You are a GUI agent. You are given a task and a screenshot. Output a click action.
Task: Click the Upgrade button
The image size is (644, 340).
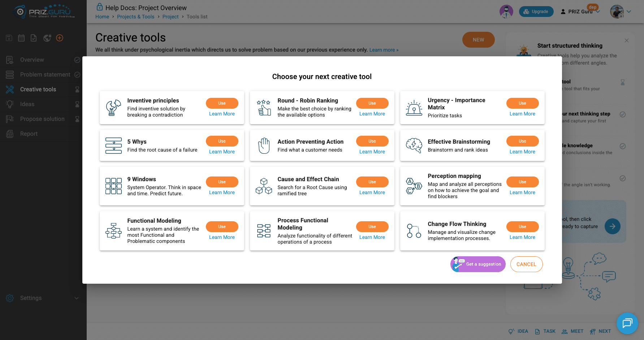536,12
